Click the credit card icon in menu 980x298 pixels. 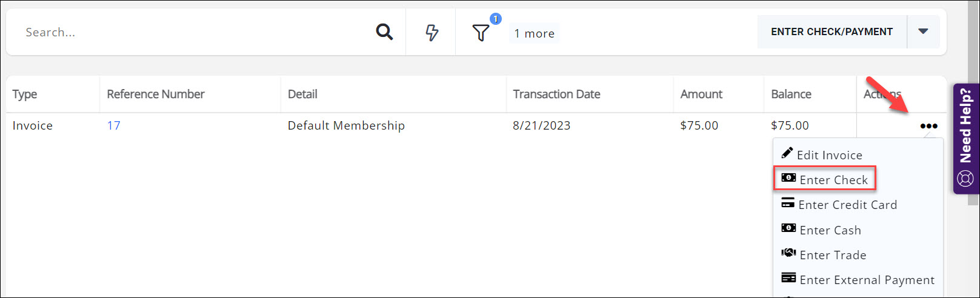[x=788, y=204]
